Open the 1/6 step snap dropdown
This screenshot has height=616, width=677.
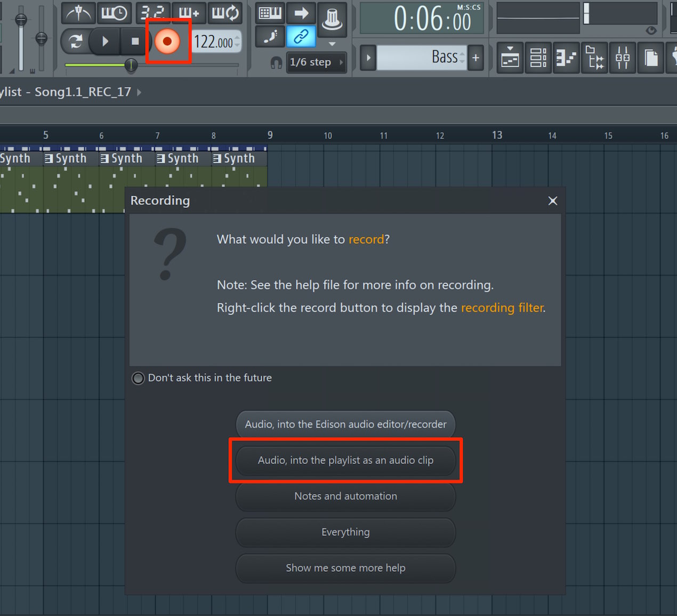(316, 62)
